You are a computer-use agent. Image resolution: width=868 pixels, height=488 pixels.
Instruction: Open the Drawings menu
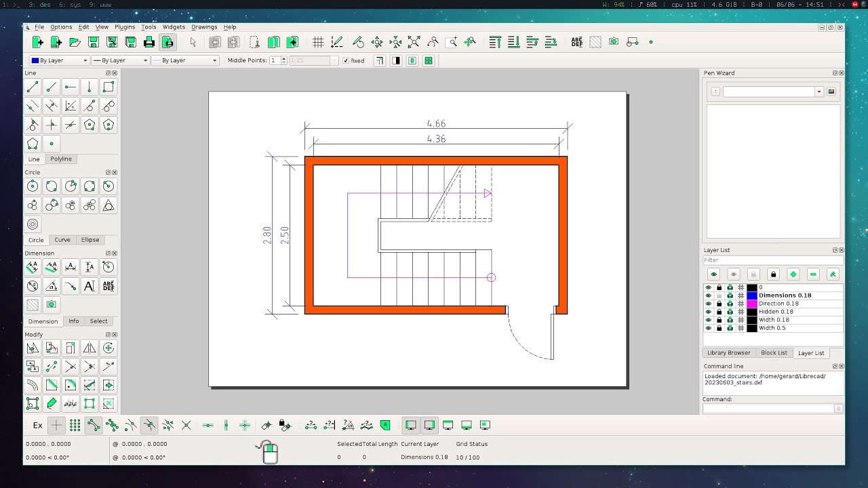pyautogui.click(x=204, y=27)
